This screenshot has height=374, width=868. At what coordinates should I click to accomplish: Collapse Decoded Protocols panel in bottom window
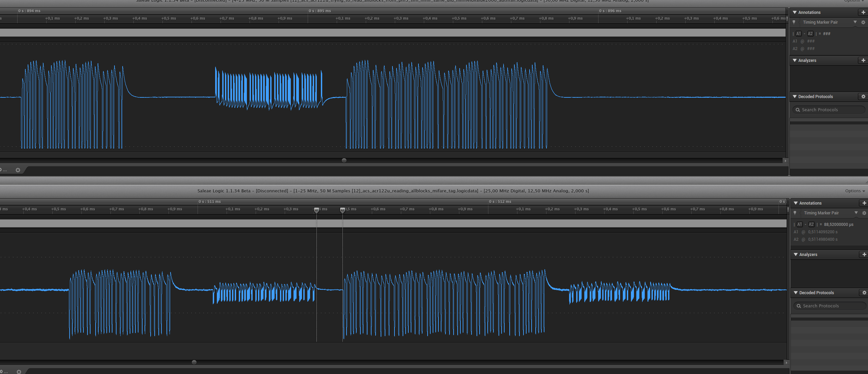tap(796, 293)
